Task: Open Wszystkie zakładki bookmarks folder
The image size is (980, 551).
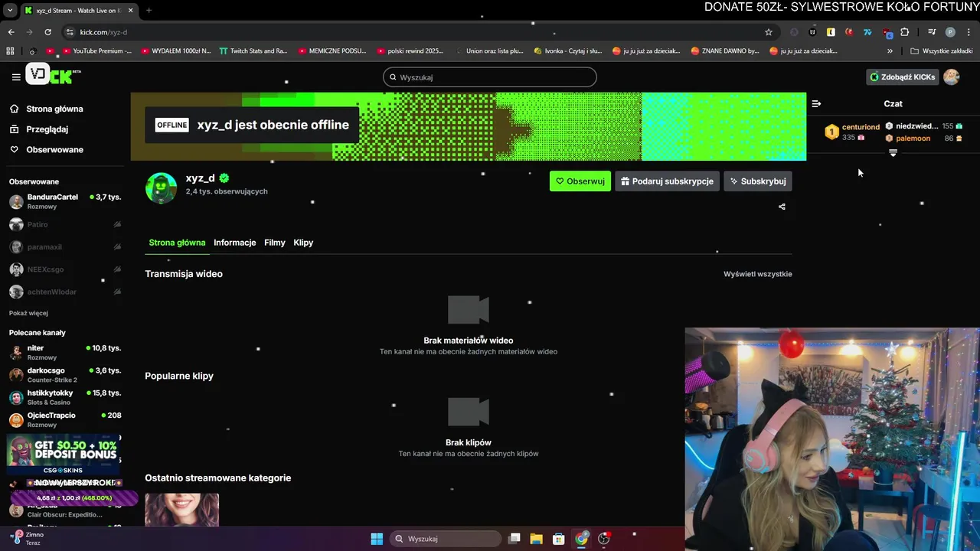Action: [941, 51]
